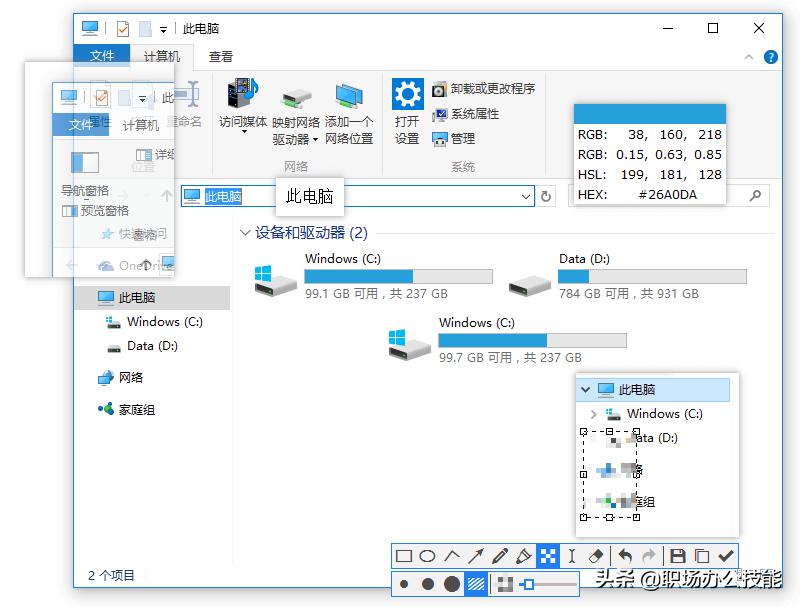Screen dimensions: 800x607
Task: Open the 计算机 ribbon tab
Action: tap(160, 56)
